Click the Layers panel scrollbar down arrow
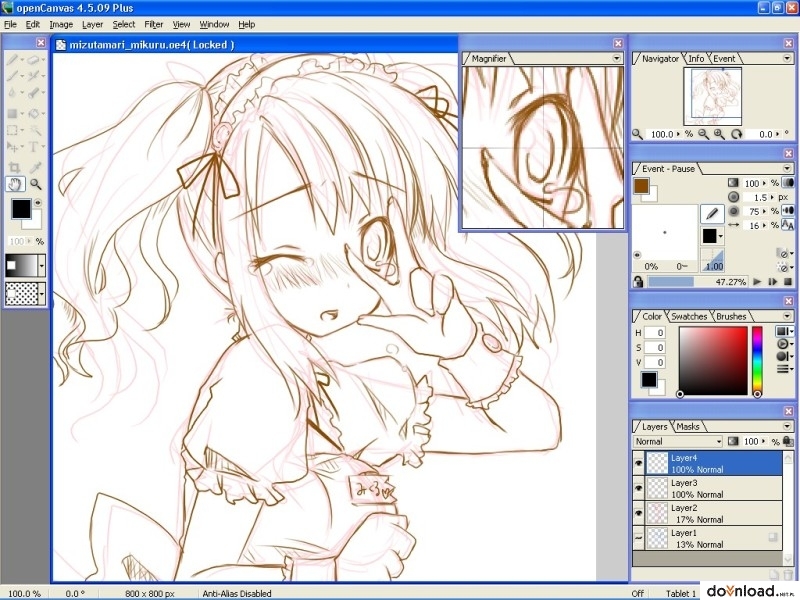The height and width of the screenshot is (600, 800). coord(788,559)
